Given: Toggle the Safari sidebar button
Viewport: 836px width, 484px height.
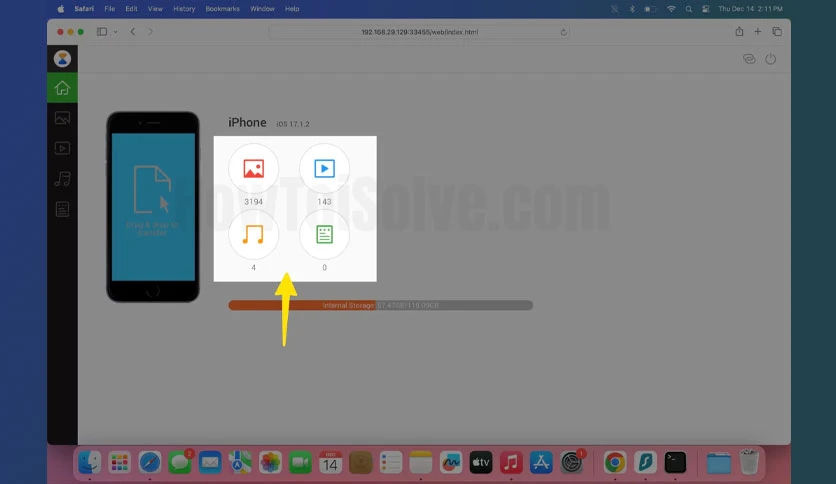Looking at the screenshot, I should [102, 32].
